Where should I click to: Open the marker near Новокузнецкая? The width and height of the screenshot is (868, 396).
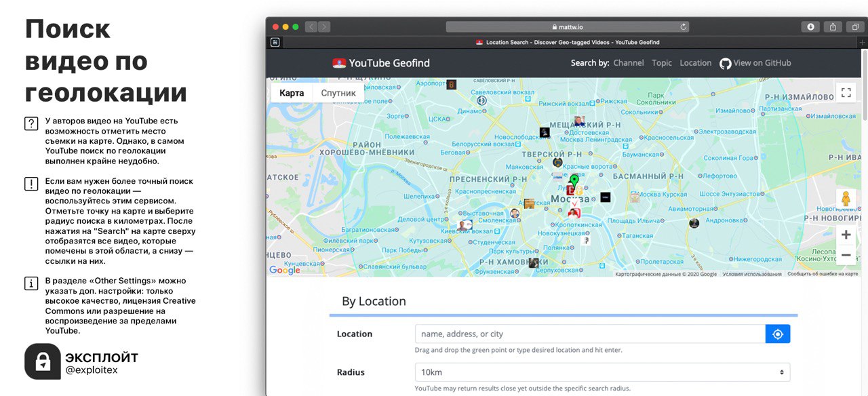(x=586, y=240)
